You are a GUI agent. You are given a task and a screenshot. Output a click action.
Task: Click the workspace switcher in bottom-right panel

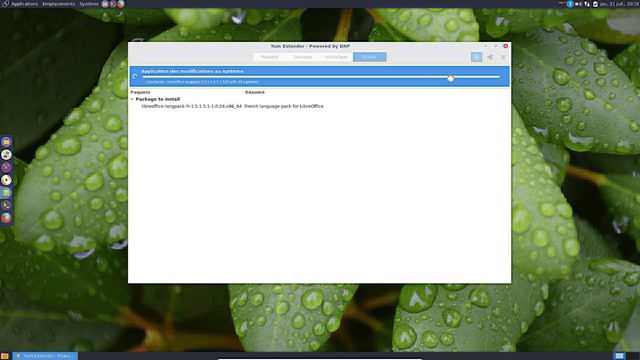coord(619,356)
